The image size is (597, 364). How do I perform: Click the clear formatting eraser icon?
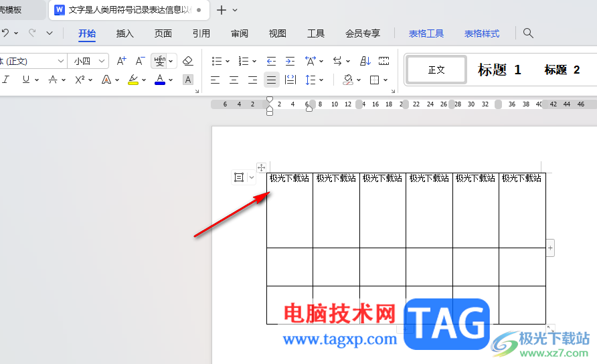tap(187, 61)
